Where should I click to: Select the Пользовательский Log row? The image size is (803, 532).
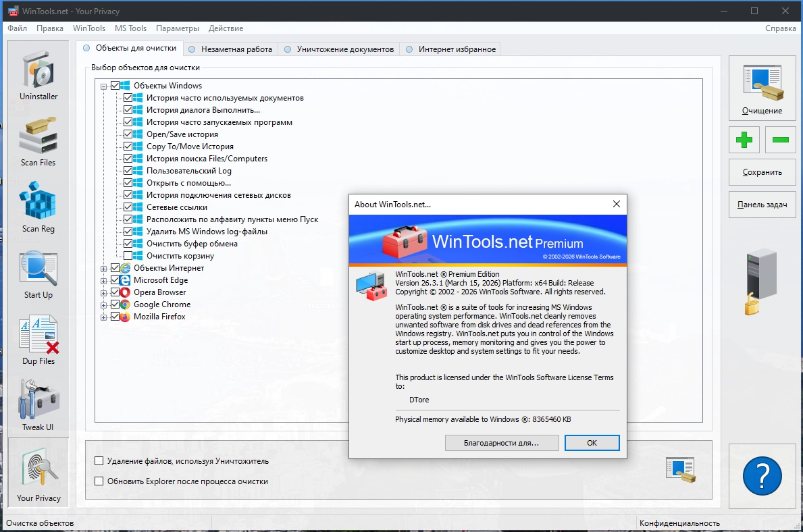189,171
